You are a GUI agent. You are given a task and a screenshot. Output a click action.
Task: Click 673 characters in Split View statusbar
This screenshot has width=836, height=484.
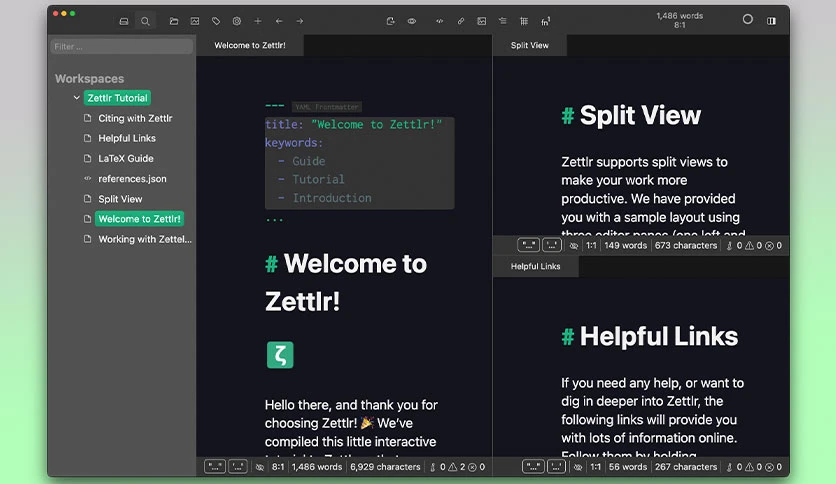[686, 246]
